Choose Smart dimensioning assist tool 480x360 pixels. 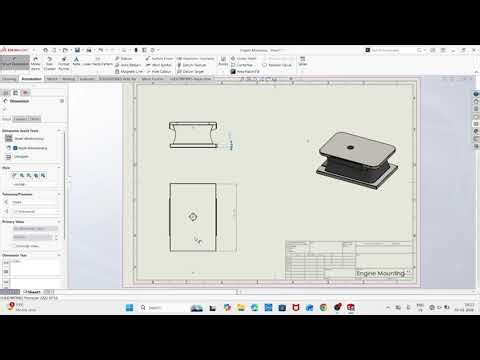[25, 139]
